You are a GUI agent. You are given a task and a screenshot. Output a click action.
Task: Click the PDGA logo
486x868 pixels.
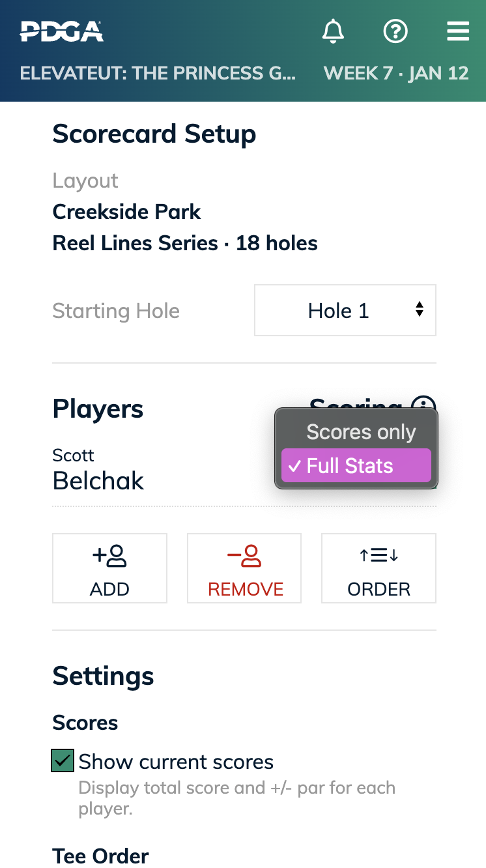tap(61, 30)
